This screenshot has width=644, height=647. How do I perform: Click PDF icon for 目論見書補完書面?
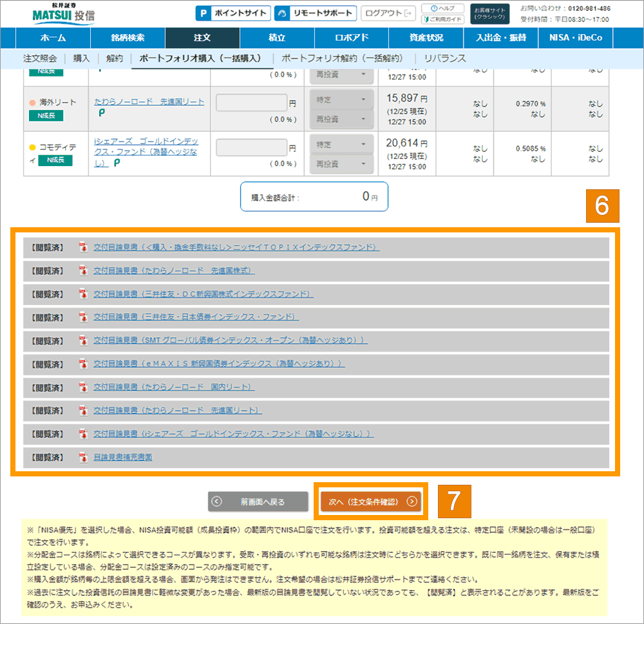(83, 457)
